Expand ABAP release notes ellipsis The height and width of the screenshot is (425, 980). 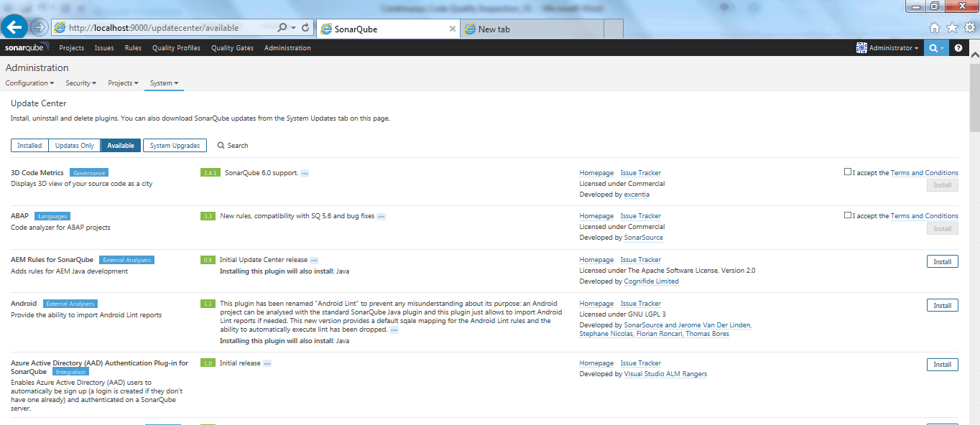381,216
